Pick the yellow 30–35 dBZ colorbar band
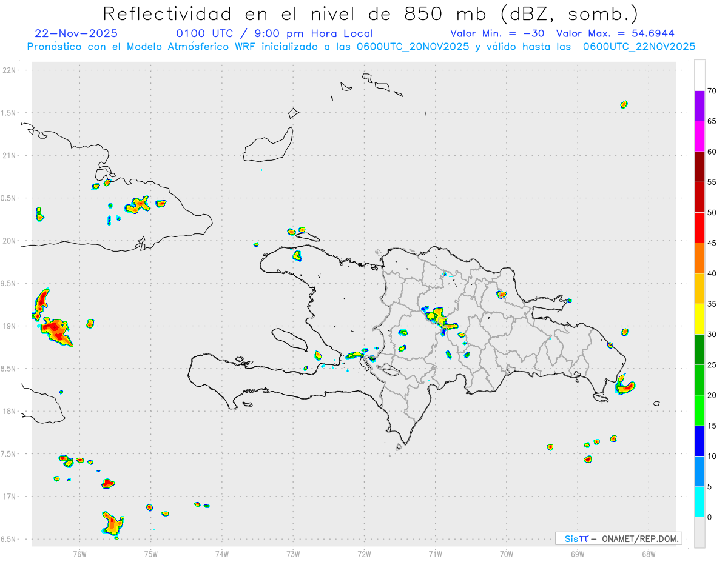Screen dimensions: 728x562 699,319
